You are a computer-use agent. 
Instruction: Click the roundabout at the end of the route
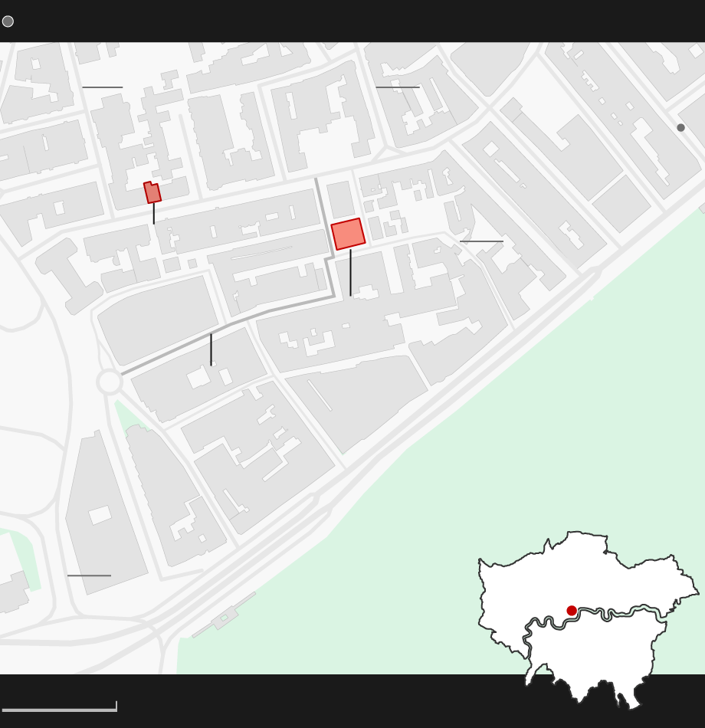(x=110, y=382)
